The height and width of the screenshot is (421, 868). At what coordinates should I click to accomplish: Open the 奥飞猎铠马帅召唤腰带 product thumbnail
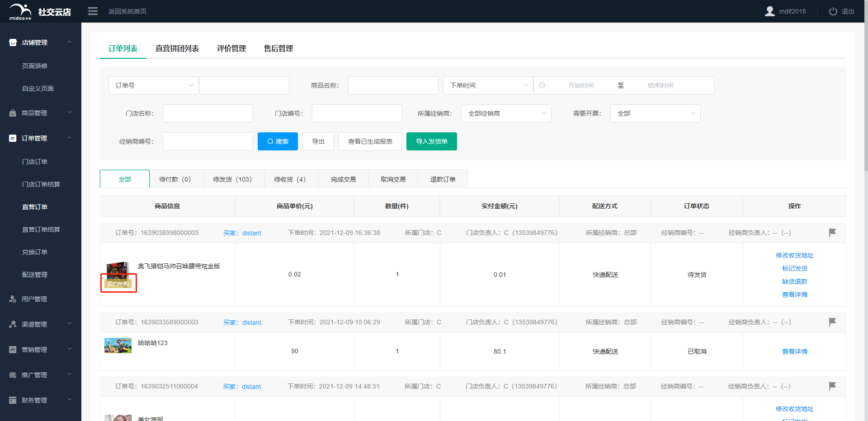tap(118, 275)
